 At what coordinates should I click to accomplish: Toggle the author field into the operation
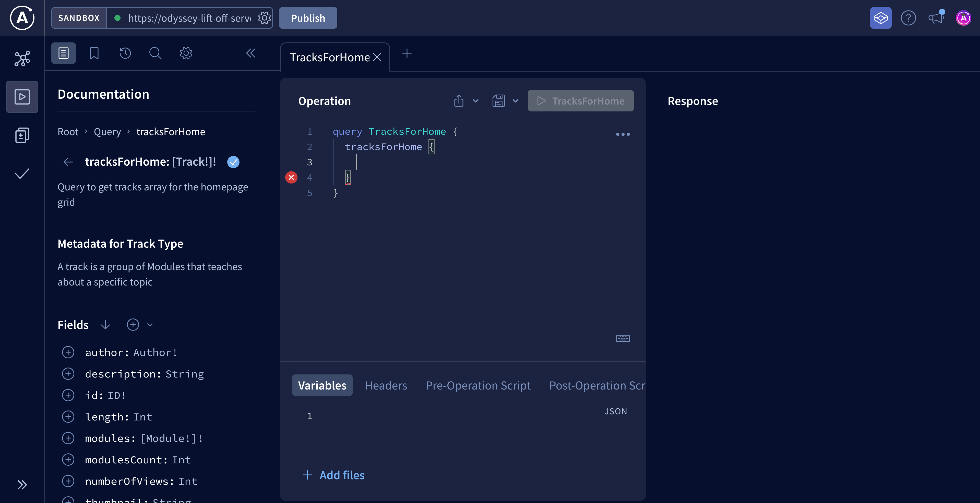click(68, 352)
